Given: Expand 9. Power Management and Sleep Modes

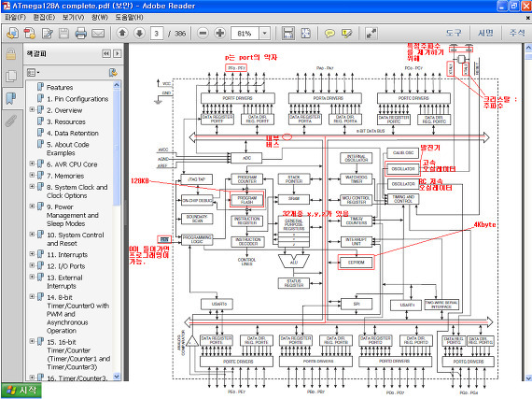Looking at the screenshot, I should pos(32,207).
